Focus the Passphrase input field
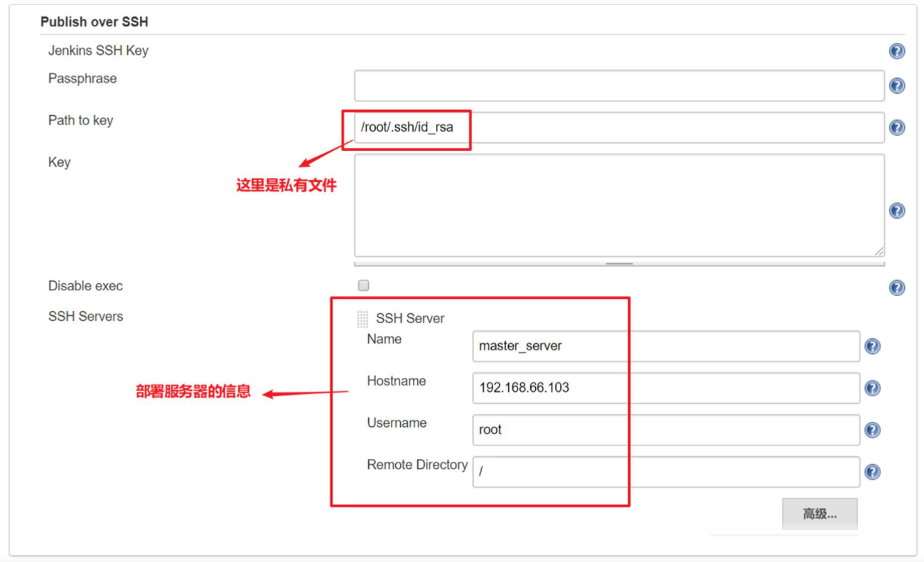The image size is (924, 562). (x=619, y=86)
